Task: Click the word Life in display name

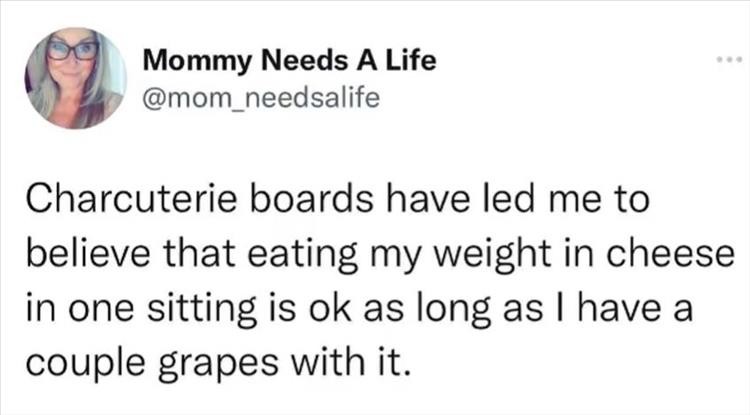Action: click(413, 62)
